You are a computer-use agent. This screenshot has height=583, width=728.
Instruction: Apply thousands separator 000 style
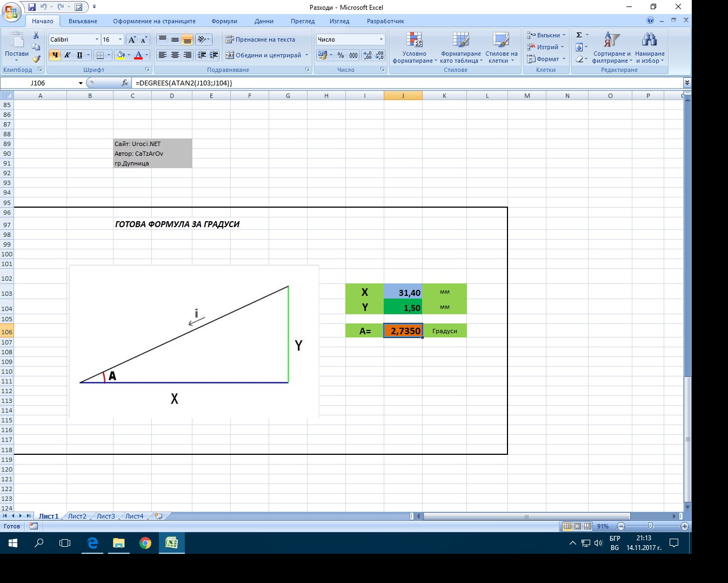point(353,55)
